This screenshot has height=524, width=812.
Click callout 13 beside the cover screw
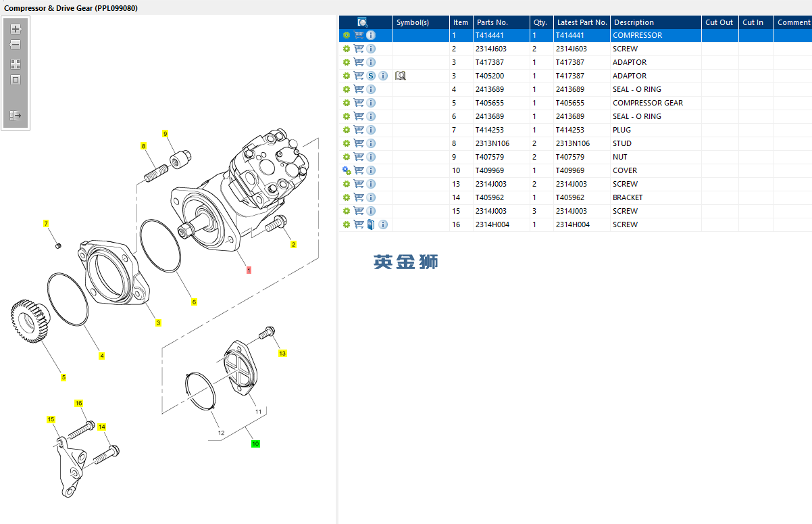(282, 354)
